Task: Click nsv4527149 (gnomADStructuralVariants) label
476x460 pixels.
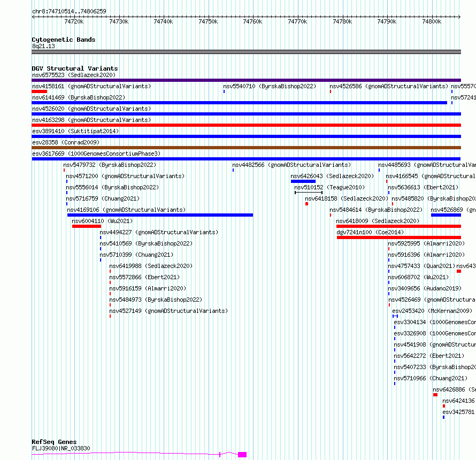Action: 168,311
